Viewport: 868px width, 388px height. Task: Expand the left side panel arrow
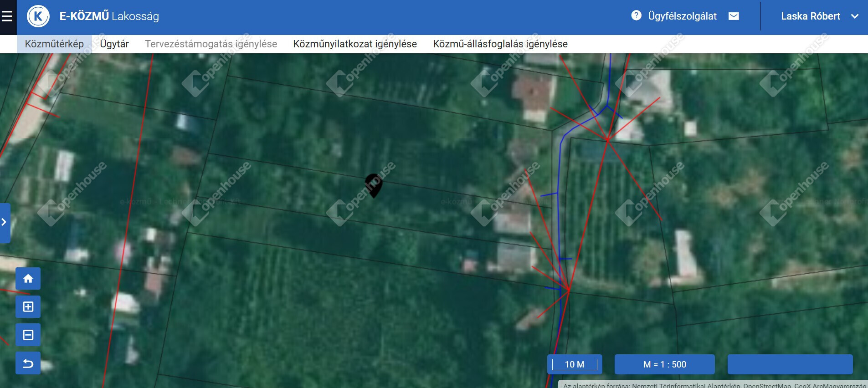(x=5, y=223)
